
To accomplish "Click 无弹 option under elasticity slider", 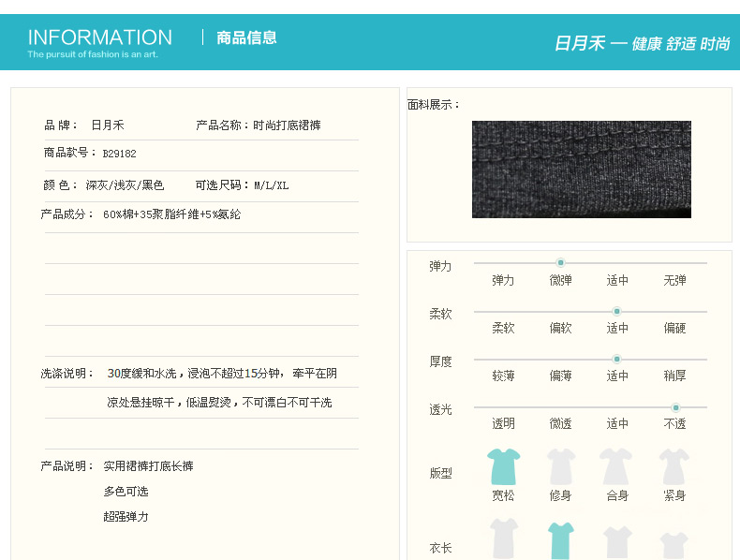I will (674, 281).
